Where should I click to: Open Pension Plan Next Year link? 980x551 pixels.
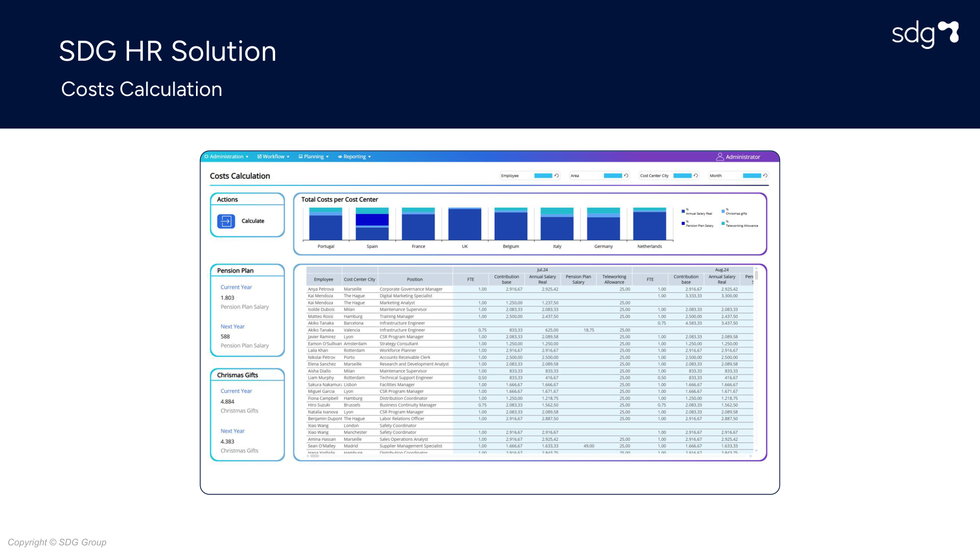232,327
